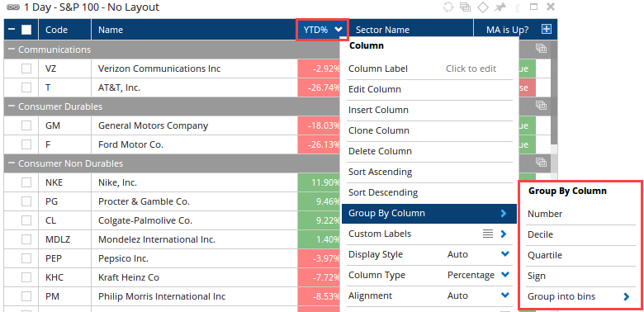Click the Column Label 'Click to edit' field
Screen dimensions: 644x312
471,69
